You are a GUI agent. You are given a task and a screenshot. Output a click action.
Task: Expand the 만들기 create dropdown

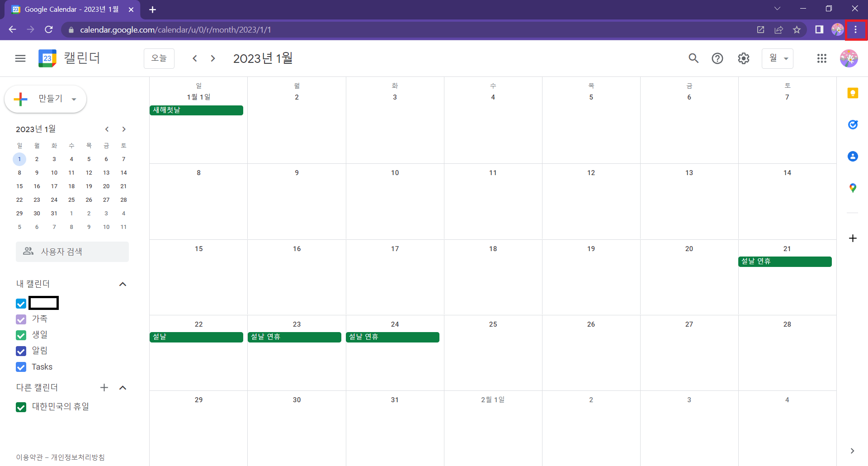tap(74, 100)
